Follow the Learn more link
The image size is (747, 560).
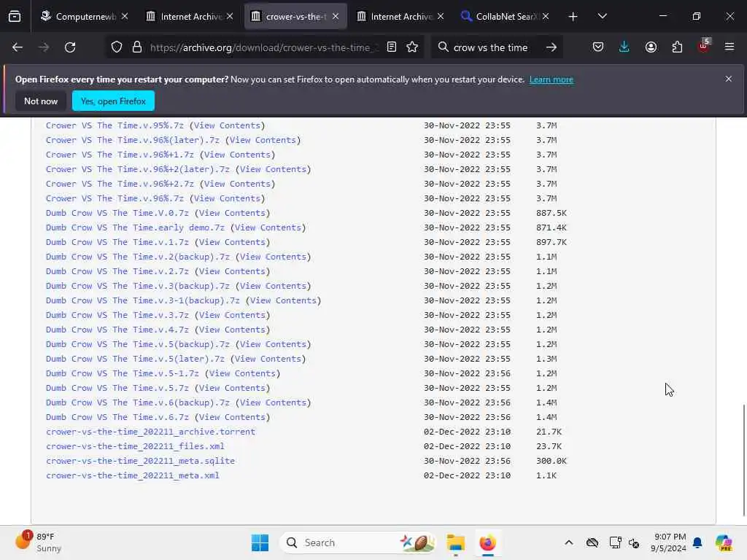[551, 79]
